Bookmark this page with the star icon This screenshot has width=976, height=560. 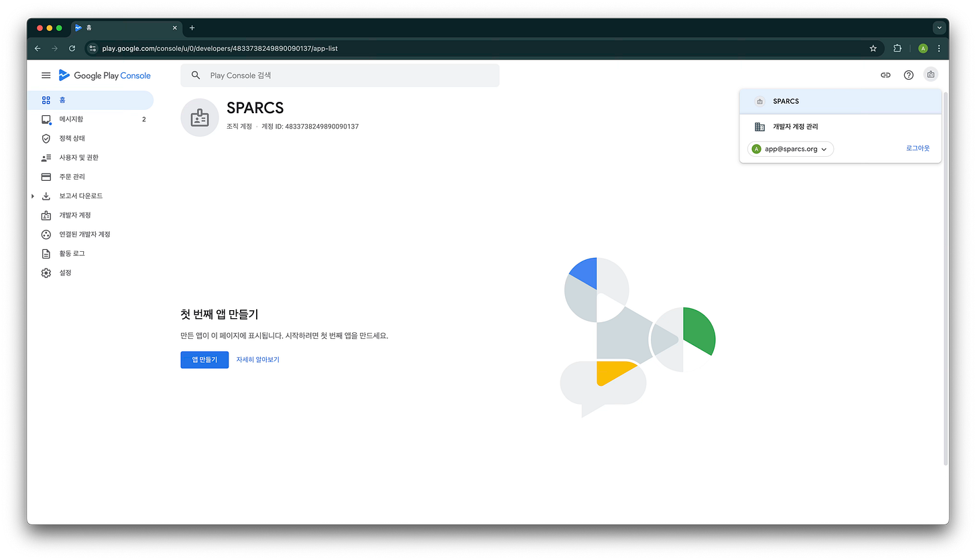click(x=873, y=48)
